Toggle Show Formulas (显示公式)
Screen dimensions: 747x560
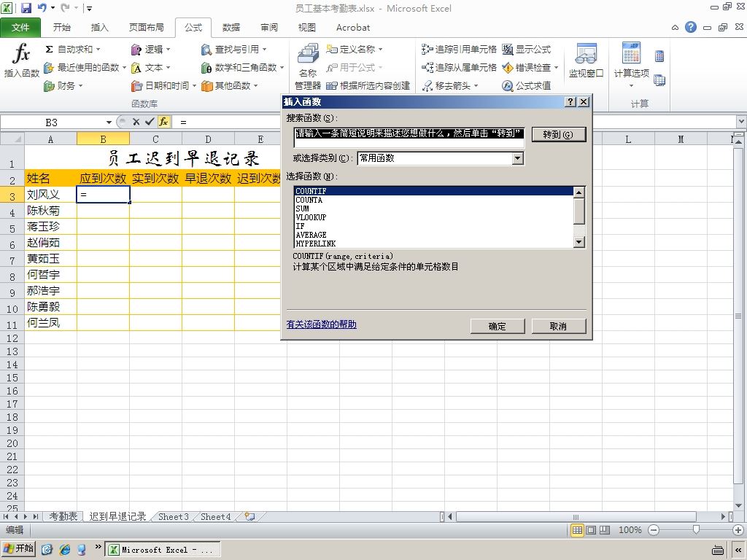pyautogui.click(x=527, y=49)
